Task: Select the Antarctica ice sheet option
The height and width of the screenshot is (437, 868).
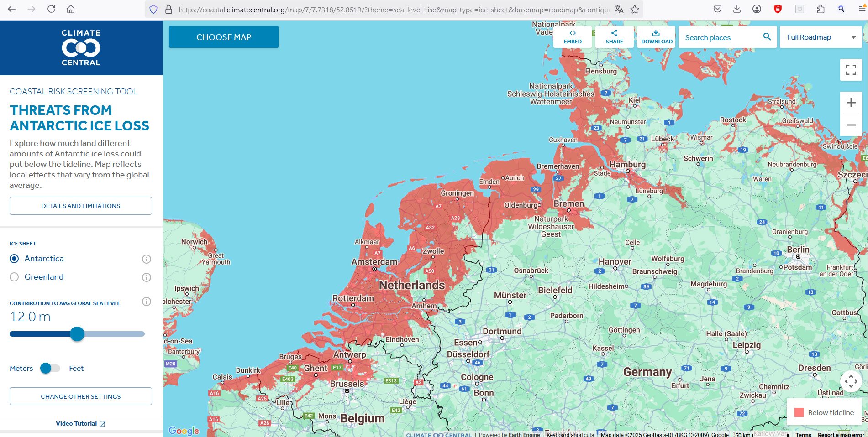Action: (15, 259)
